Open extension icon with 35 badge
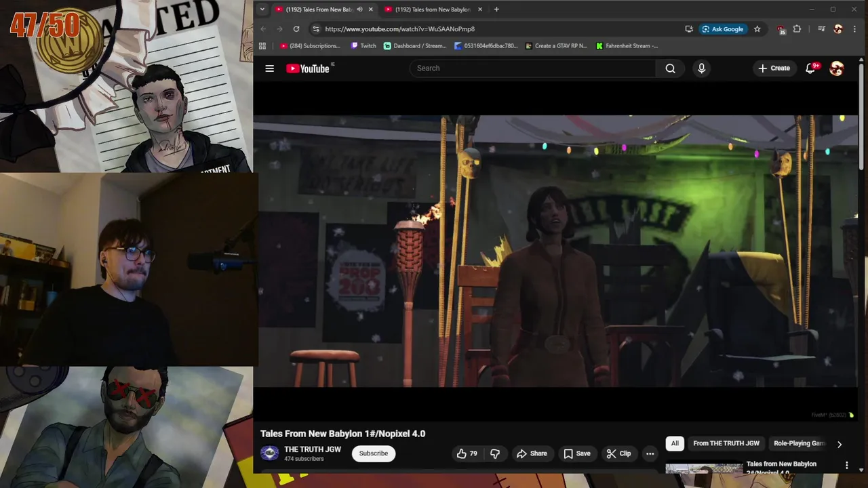 tap(781, 30)
